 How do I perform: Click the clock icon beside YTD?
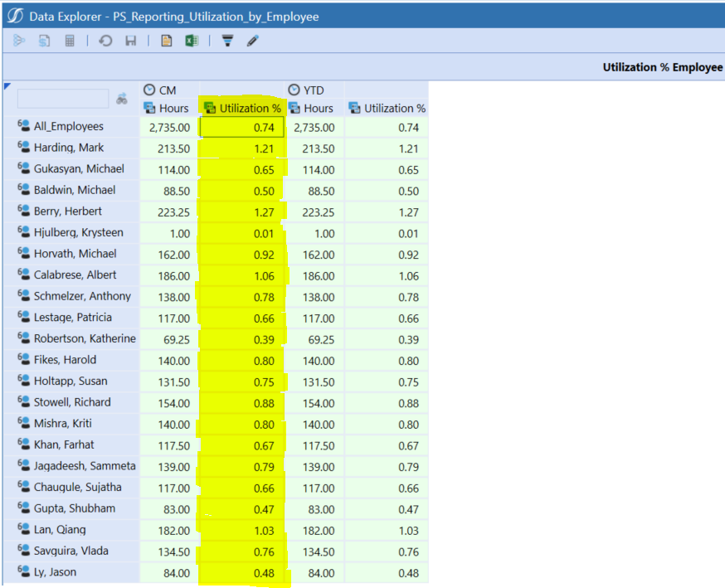click(294, 90)
